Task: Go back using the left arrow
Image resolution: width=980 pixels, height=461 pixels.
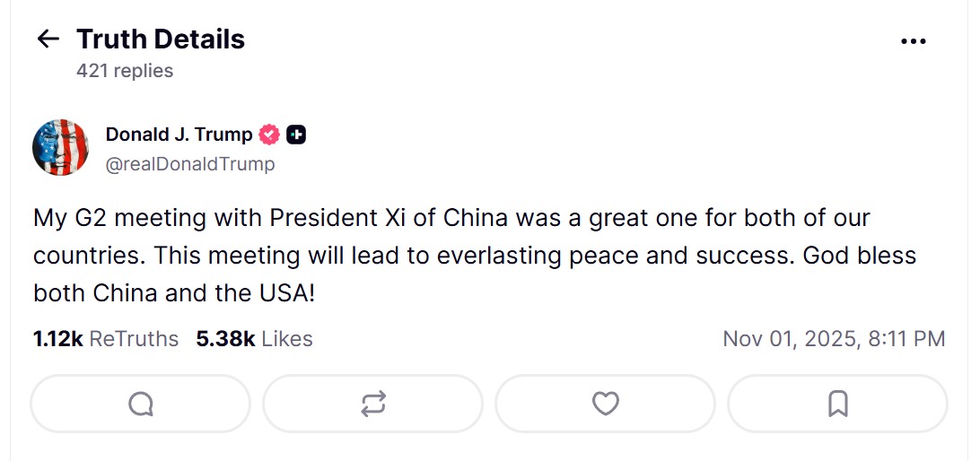Action: tap(48, 39)
